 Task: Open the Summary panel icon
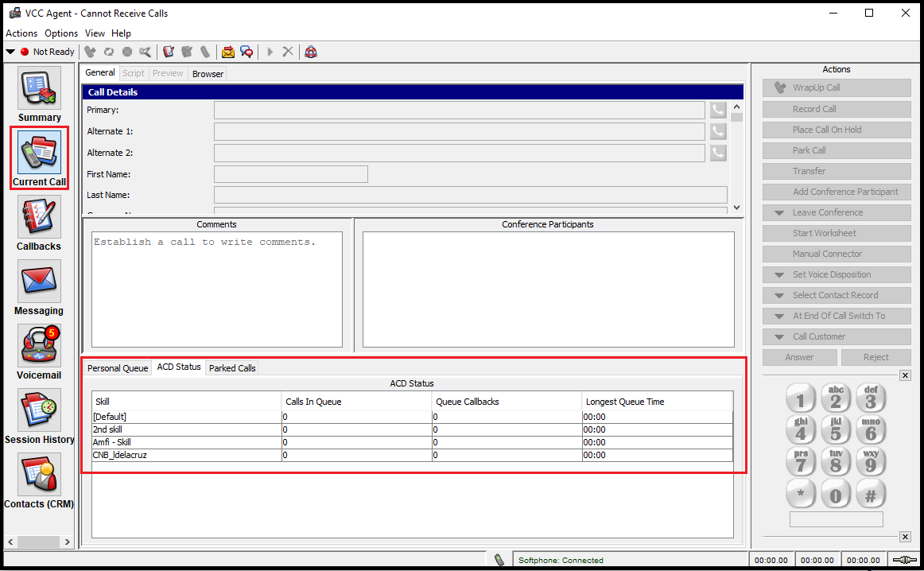tap(39, 87)
